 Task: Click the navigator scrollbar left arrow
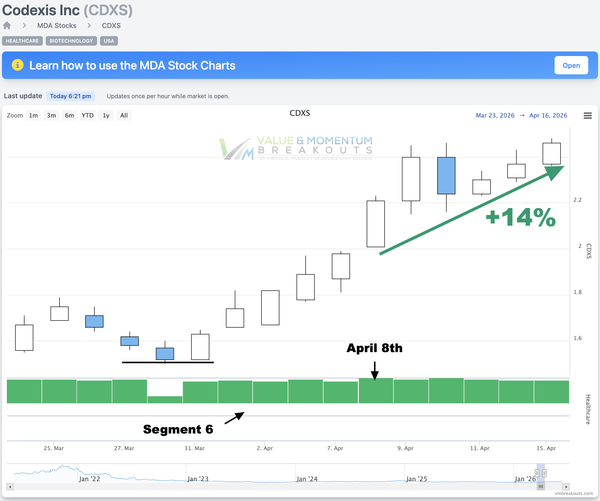[x=10, y=487]
